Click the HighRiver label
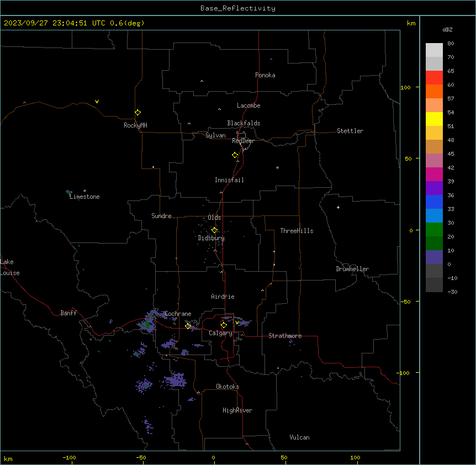The image size is (476, 465). point(237,410)
